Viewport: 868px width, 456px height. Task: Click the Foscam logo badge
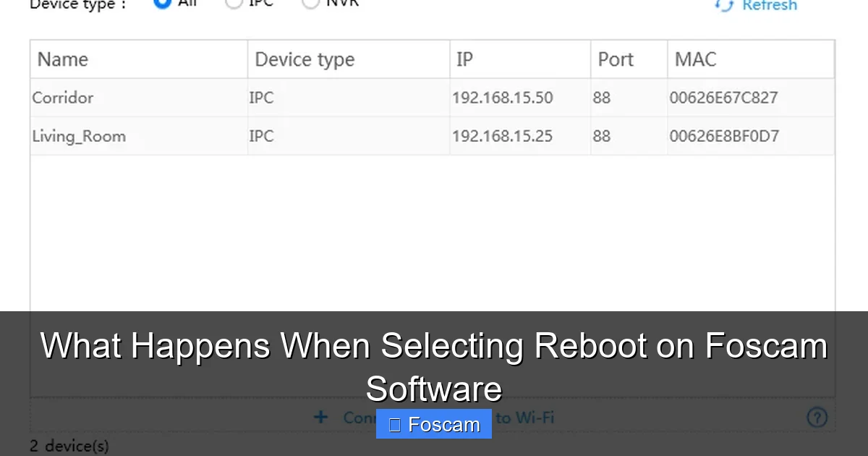tap(433, 424)
